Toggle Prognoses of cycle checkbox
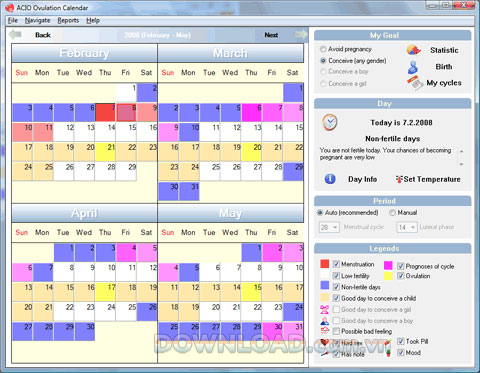This screenshot has height=373, width=480. pos(401,266)
